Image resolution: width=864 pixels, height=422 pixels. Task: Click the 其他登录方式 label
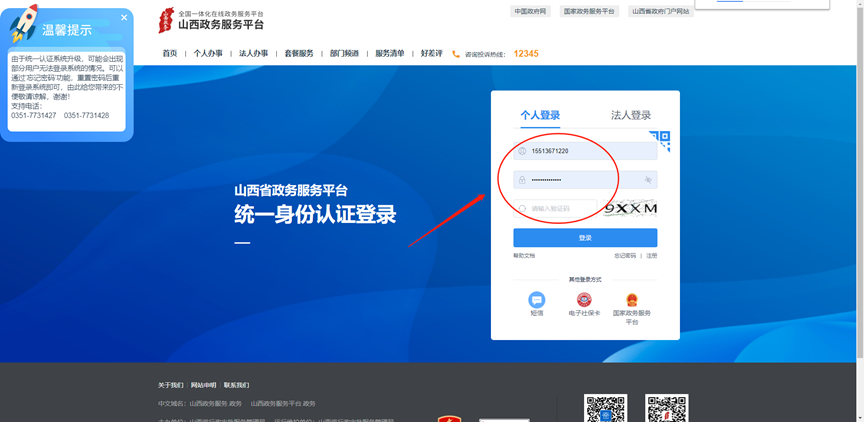(x=585, y=280)
